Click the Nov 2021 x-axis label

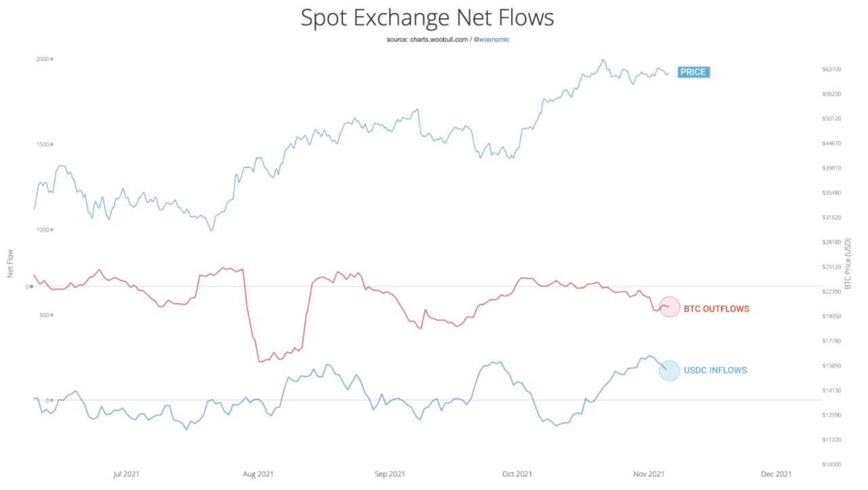[648, 474]
